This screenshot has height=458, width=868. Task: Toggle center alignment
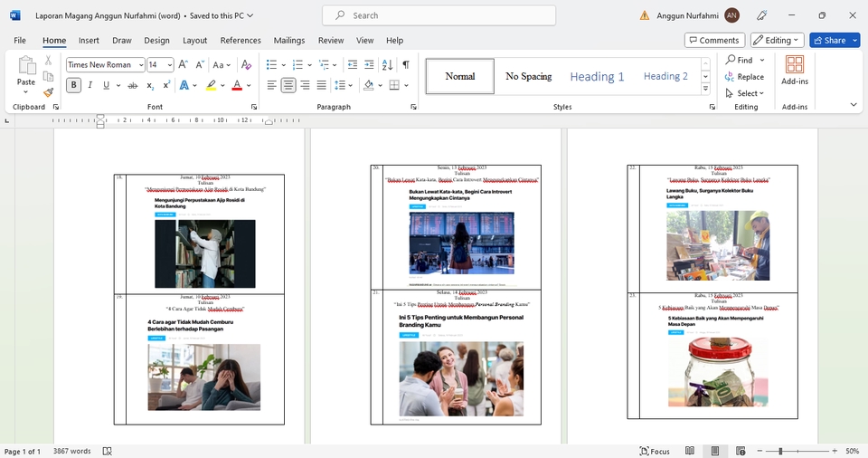tap(288, 85)
